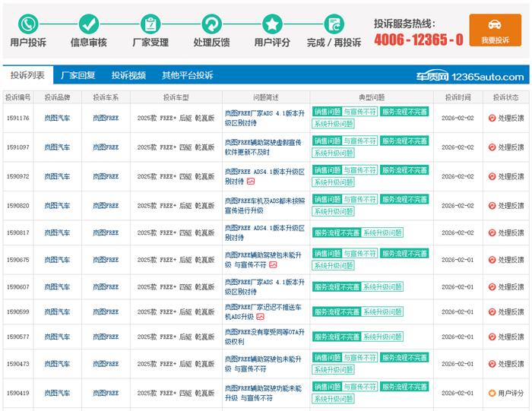
Task: Select the 投诉列表 tab
Action: point(27,76)
